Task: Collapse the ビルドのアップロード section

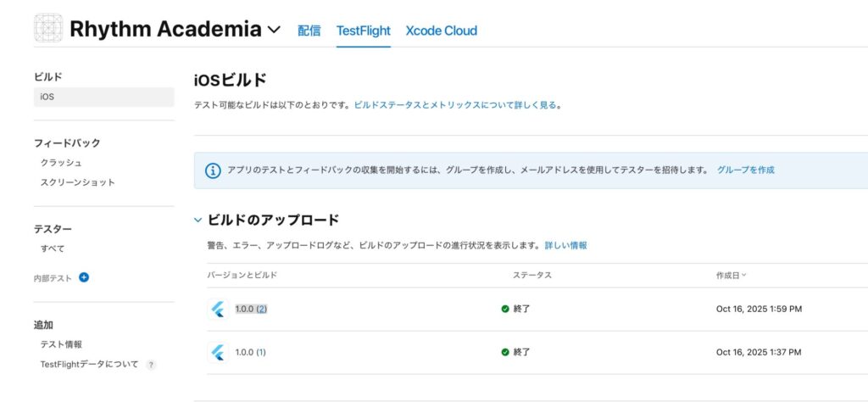Action: [198, 221]
